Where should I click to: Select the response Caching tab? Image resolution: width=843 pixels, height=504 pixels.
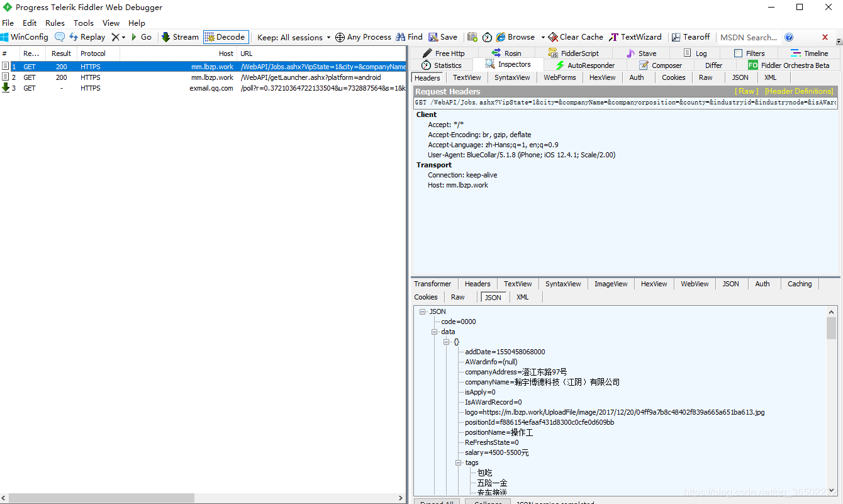coord(800,284)
